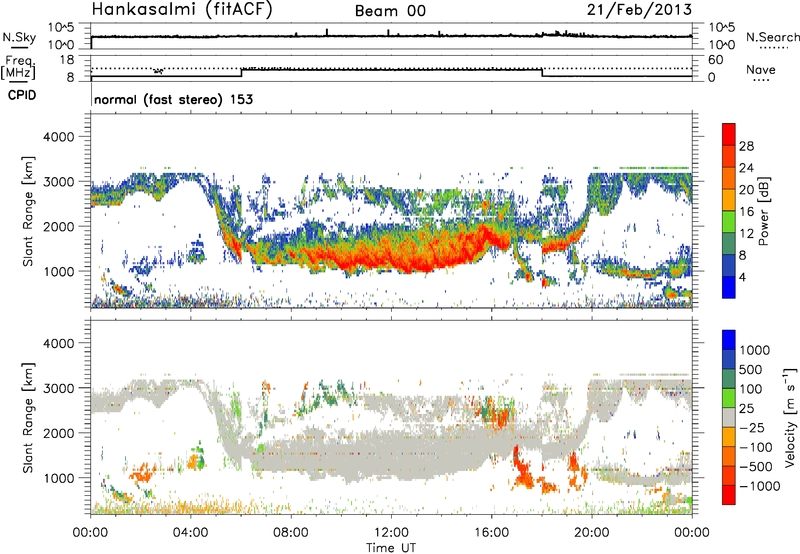Screen dimensions: 800x554
Task: Select the 'N.Sky' legend label
Action: coord(19,37)
